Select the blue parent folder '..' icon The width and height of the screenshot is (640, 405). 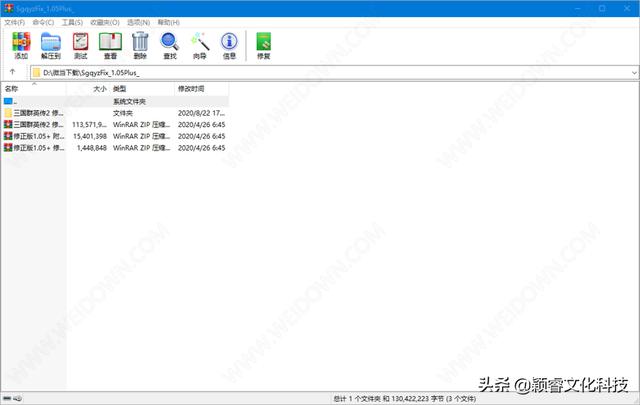(x=8, y=101)
